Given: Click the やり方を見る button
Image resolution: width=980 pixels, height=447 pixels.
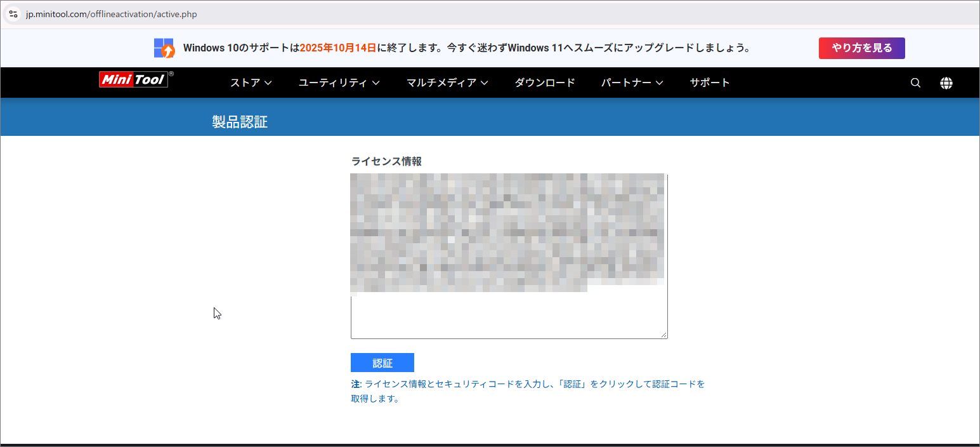Looking at the screenshot, I should click(x=861, y=48).
